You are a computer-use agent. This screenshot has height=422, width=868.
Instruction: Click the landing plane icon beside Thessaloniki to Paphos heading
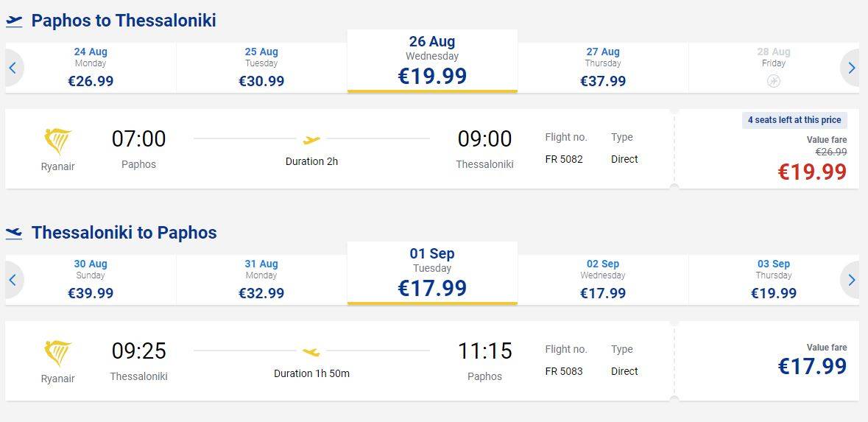coord(14,233)
